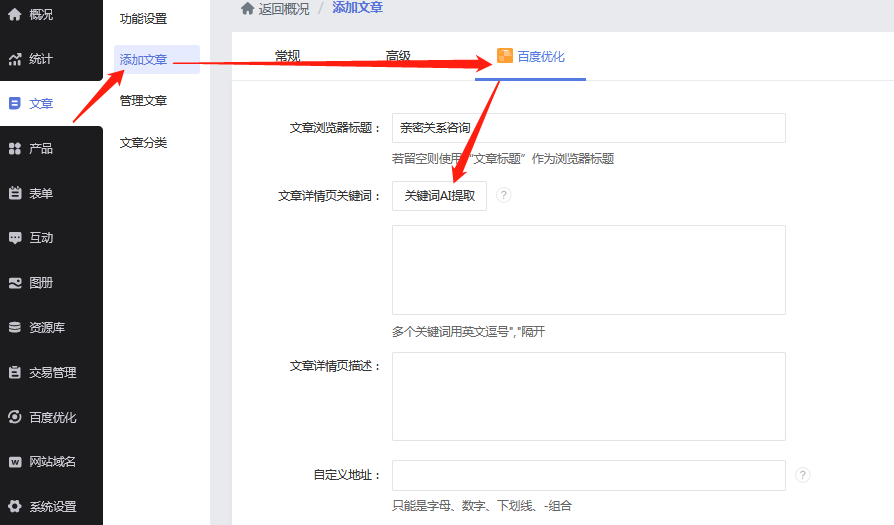
Task: Open 交易管理 section in sidebar
Action: 51,372
